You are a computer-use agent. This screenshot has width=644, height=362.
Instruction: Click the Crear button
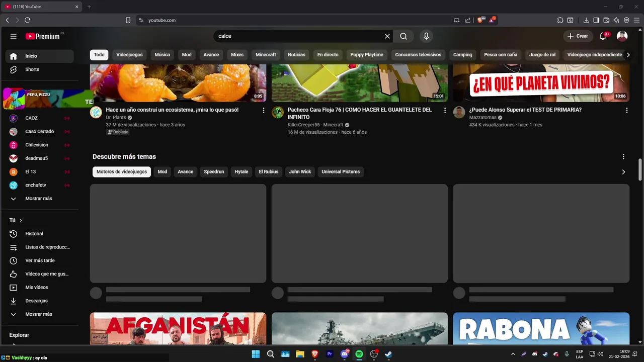578,36
